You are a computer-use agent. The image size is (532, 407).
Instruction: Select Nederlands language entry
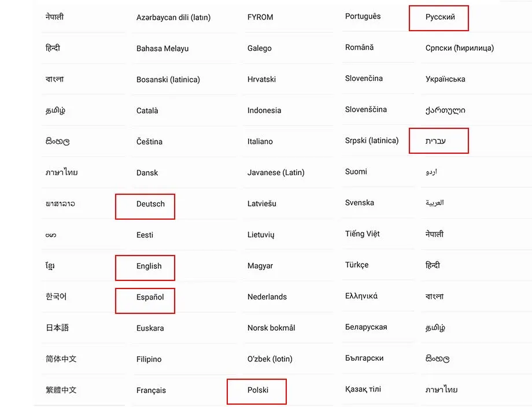pos(267,297)
